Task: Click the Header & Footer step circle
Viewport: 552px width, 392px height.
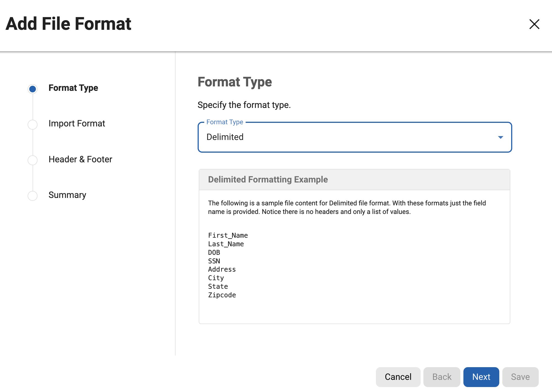Action: click(33, 160)
